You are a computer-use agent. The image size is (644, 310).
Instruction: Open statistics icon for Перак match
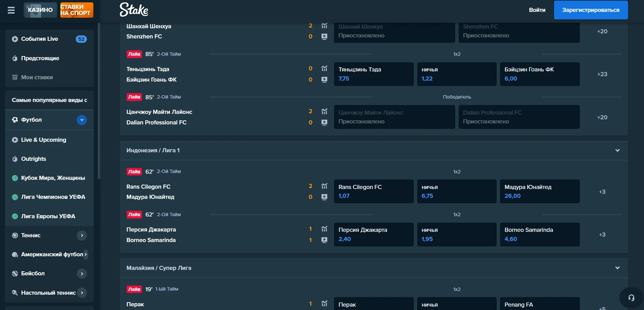(324, 304)
